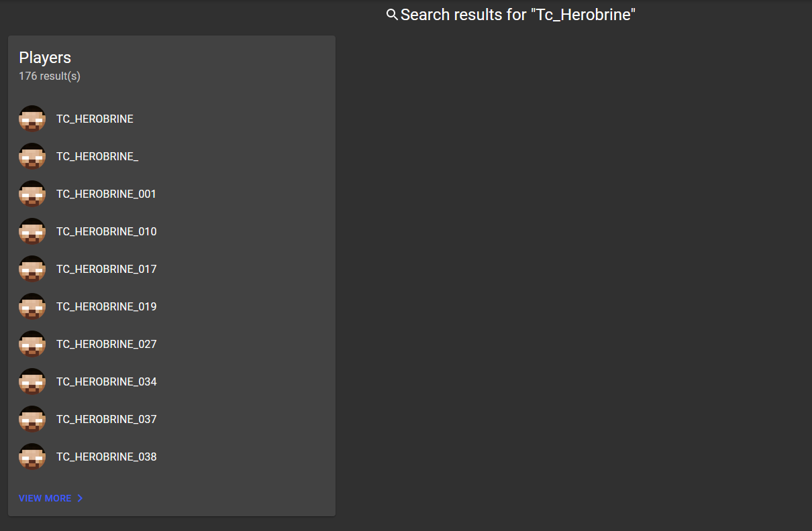Expand results with View More chevron
The height and width of the screenshot is (531, 812).
pyautogui.click(x=80, y=498)
